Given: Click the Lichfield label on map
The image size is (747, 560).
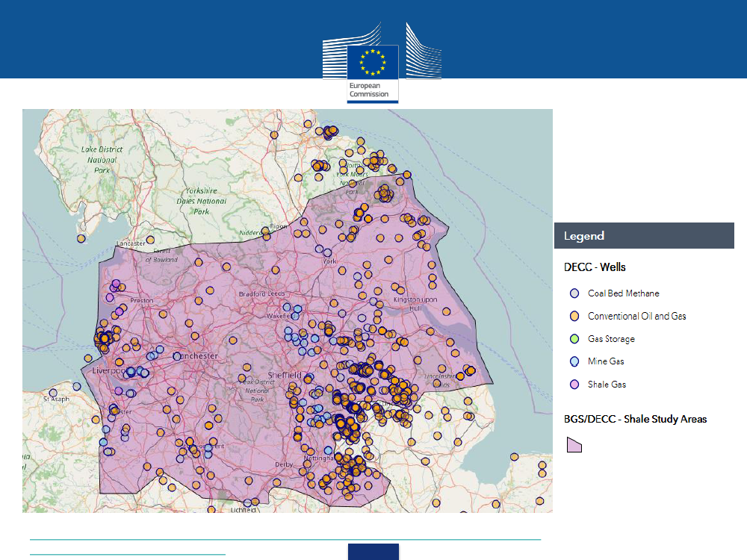Looking at the screenshot, I should [244, 509].
